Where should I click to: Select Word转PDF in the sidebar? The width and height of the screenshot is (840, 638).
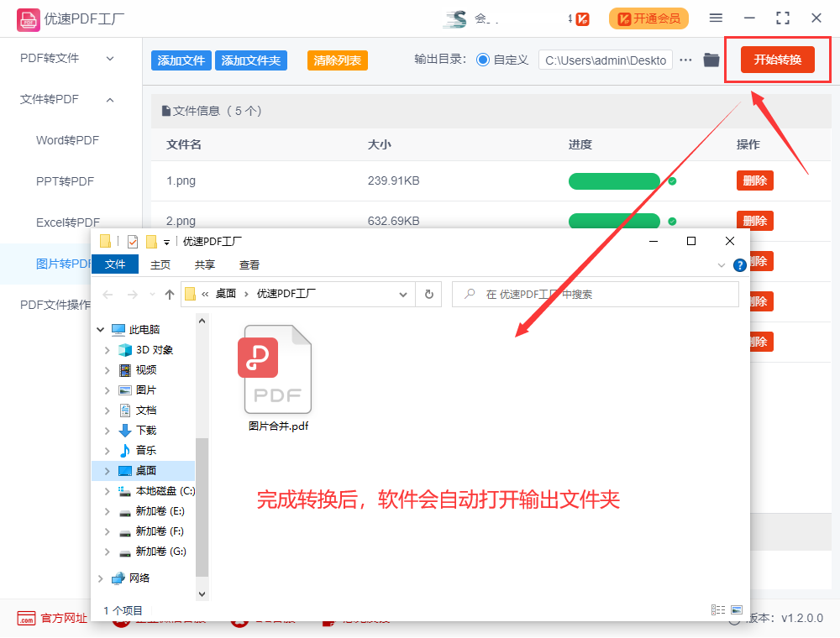(x=67, y=140)
